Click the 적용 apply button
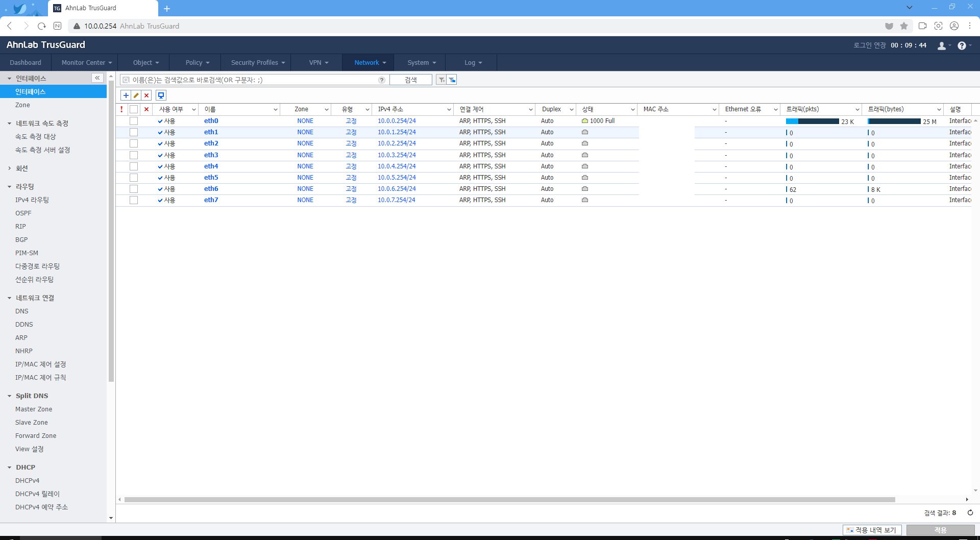Viewport: 980px width, 540px height. click(x=940, y=530)
